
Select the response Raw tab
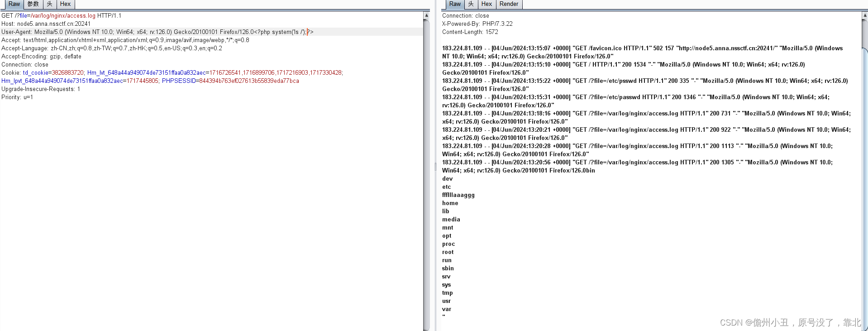455,4
